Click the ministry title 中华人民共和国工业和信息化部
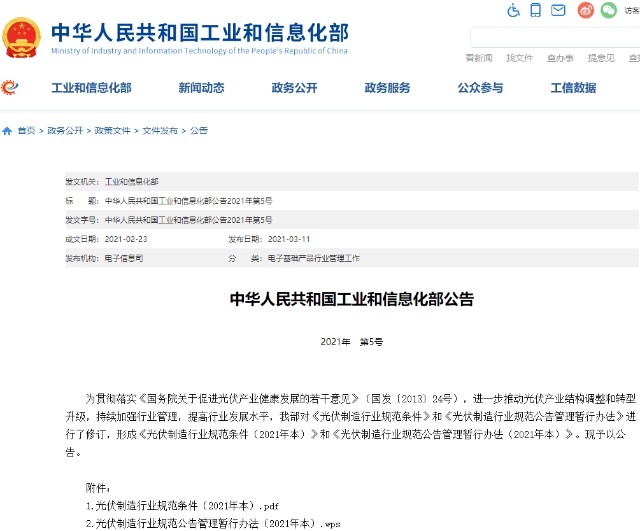The width and height of the screenshot is (640, 531). (200, 33)
